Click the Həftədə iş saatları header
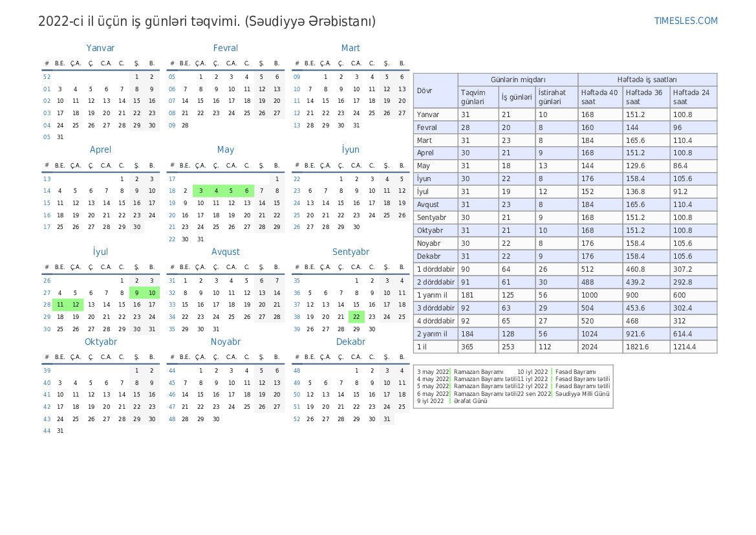Screen dimensions: 756x535 pos(647,80)
